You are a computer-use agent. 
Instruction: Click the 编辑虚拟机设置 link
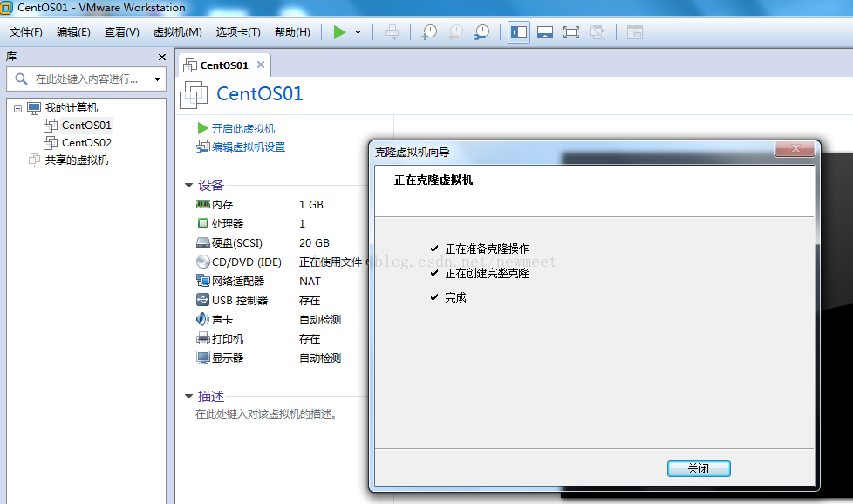pyautogui.click(x=249, y=147)
